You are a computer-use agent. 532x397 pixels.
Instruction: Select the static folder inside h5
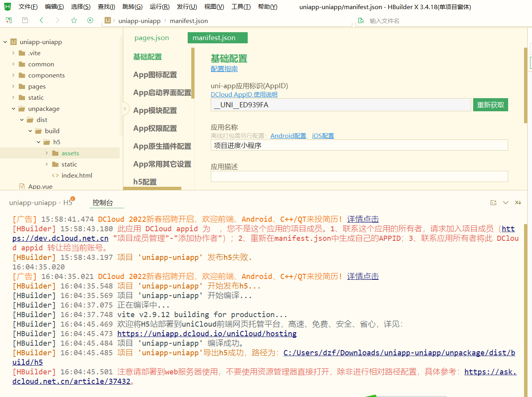point(69,164)
